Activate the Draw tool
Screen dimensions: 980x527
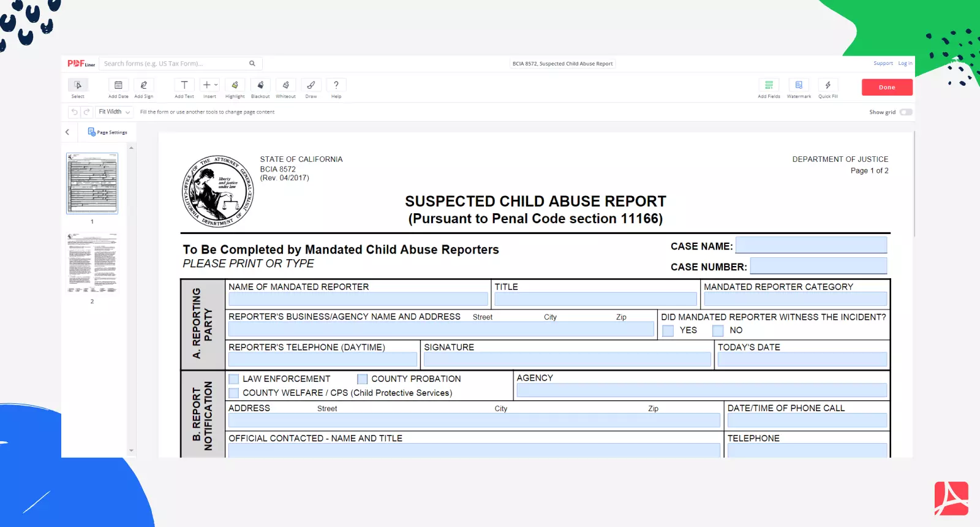[311, 88]
